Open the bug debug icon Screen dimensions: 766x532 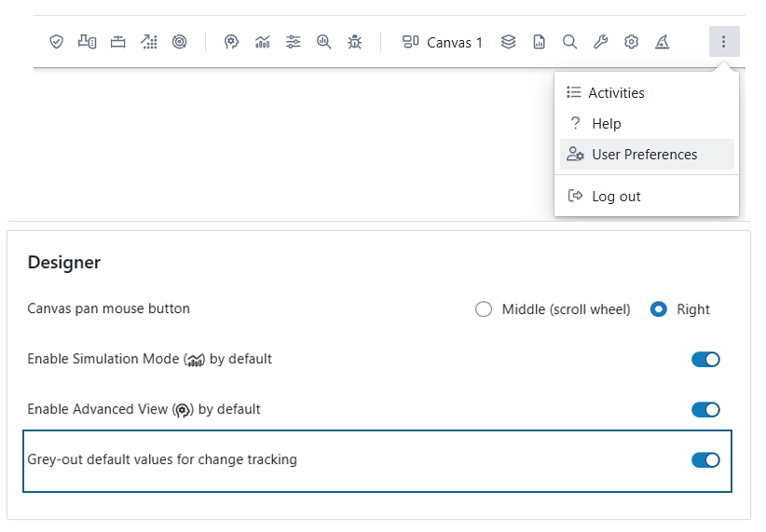[x=354, y=42]
